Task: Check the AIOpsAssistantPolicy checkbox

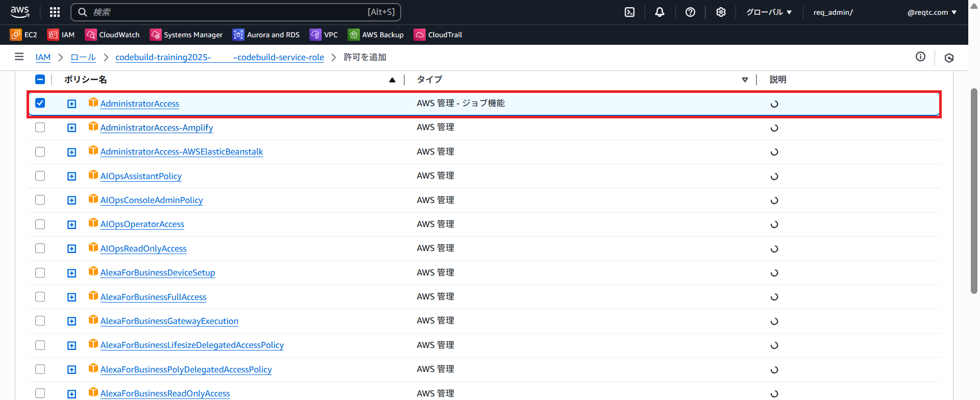Action: (x=40, y=176)
